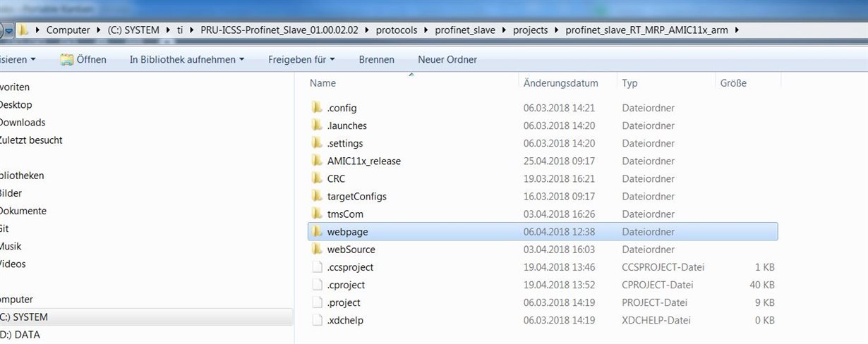Select Downloads in navigation pane
868x344 pixels.
pos(23,122)
